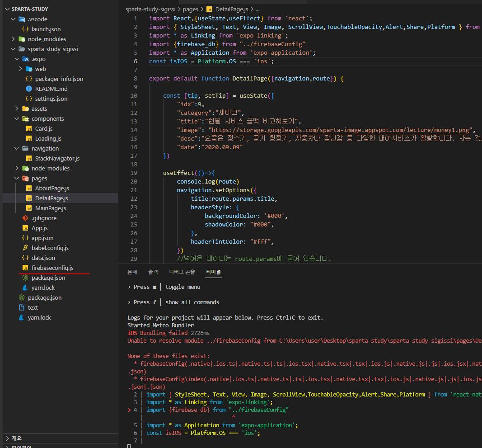Open the README.md file

[x=51, y=89]
